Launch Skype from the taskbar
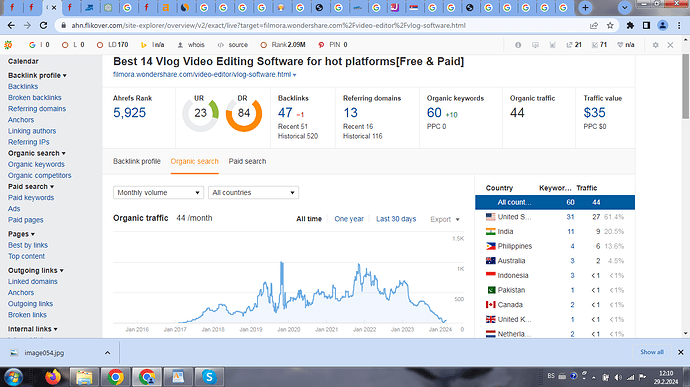 pos(209,377)
